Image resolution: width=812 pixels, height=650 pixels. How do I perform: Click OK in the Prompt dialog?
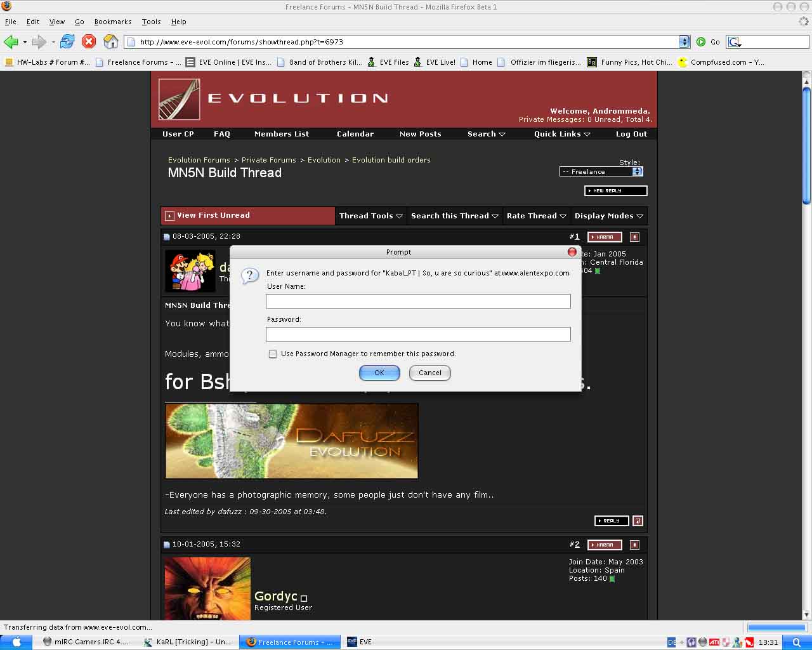pos(379,373)
